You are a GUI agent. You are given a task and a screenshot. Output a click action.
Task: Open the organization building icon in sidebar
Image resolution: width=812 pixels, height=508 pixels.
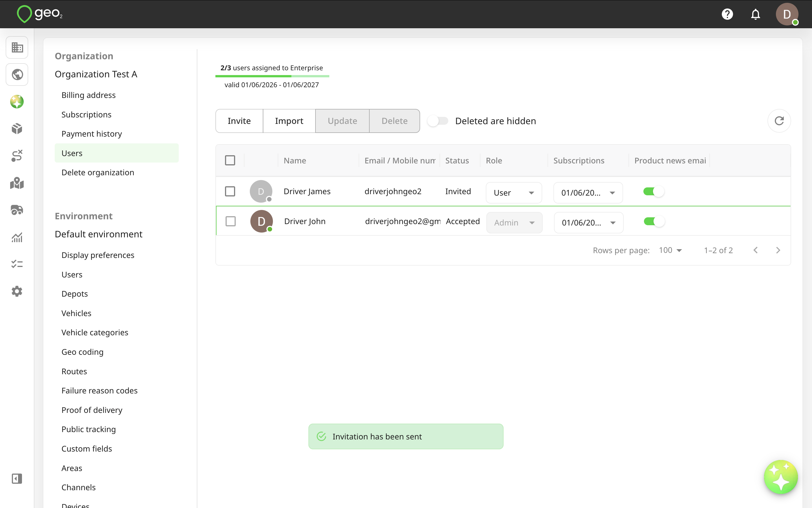(17, 47)
